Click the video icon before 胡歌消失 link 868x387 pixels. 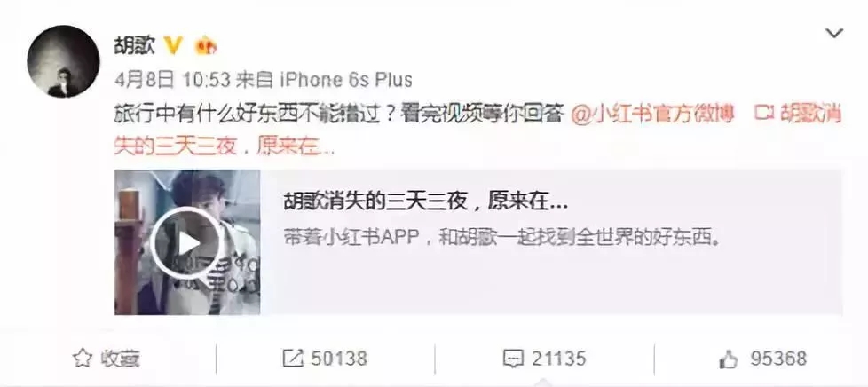763,114
